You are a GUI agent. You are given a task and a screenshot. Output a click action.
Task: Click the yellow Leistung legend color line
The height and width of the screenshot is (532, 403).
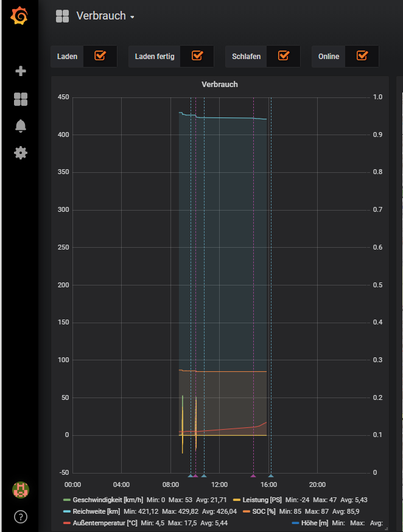(237, 500)
